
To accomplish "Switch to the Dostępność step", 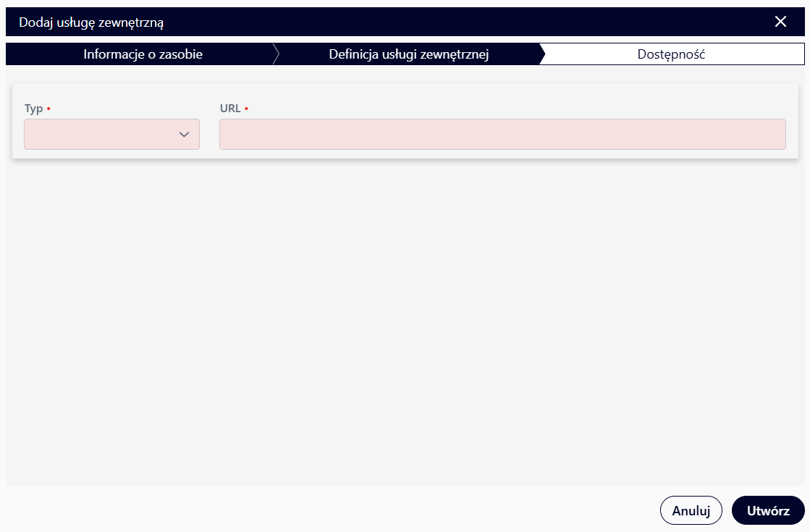I will click(x=670, y=54).
